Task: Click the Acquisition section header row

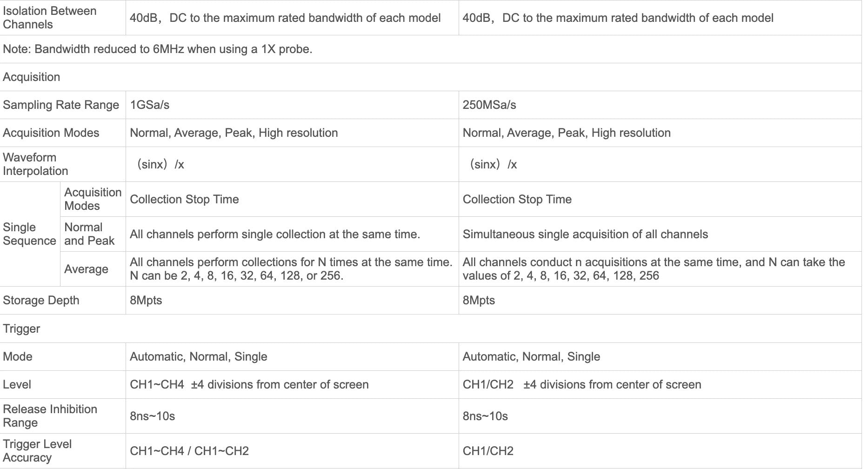Action: tap(32, 77)
